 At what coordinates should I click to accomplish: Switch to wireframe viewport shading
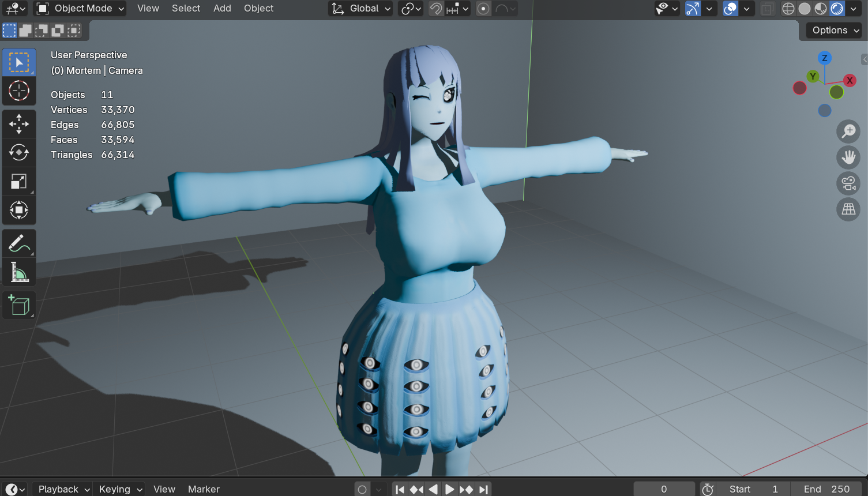coord(788,9)
